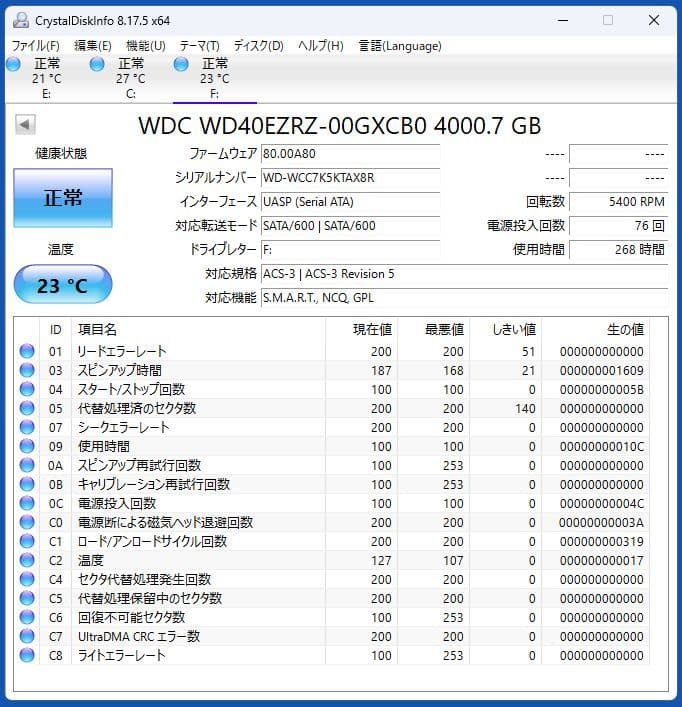This screenshot has width=682, height=707.
Task: Click the power on count value 76 回
Action: (x=618, y=225)
